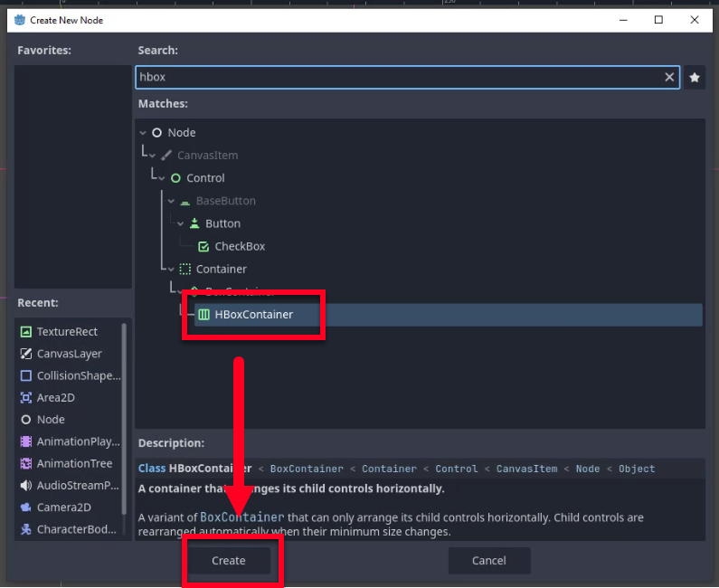Open the BoxContainer link in the class hierarchy
The image size is (719, 588).
[307, 469]
